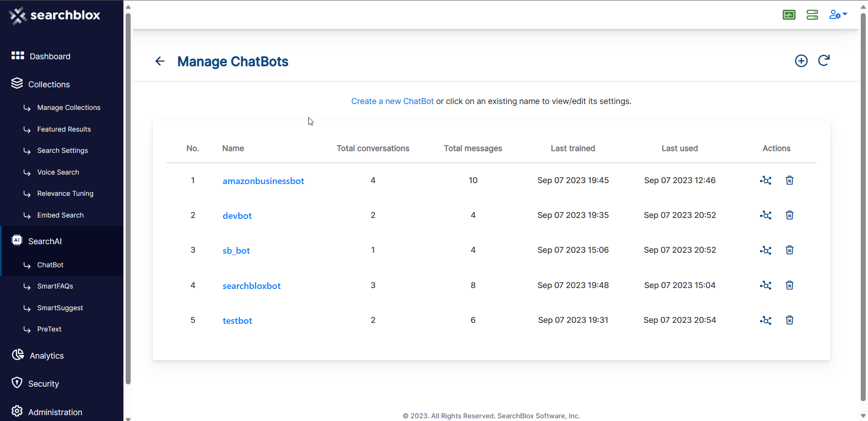
Task: Expand the Security menu label
Action: tap(43, 384)
